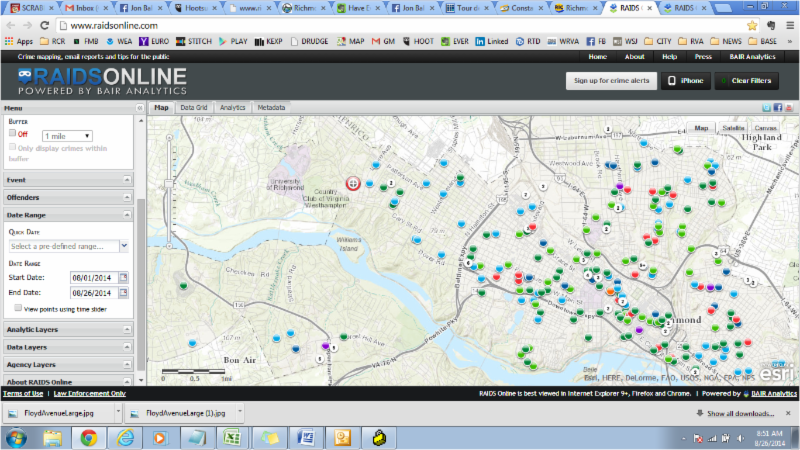
Task: Check Only display crimes within buffer
Action: [12, 147]
